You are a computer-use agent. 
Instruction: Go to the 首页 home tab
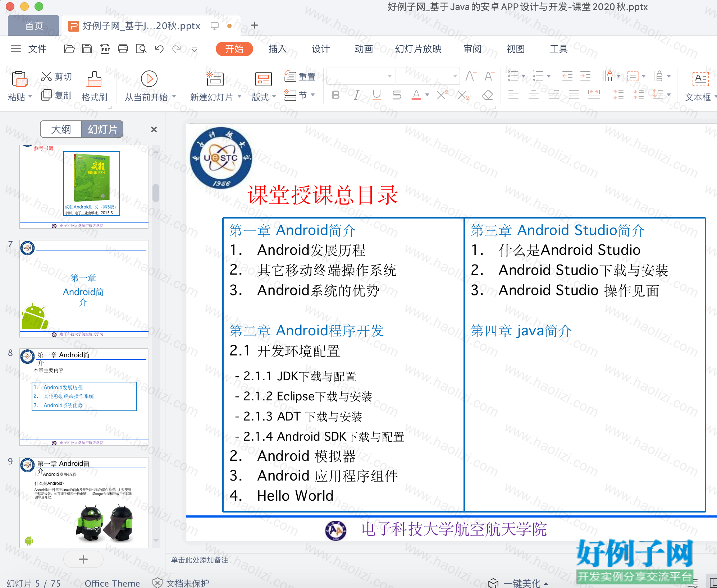click(34, 26)
